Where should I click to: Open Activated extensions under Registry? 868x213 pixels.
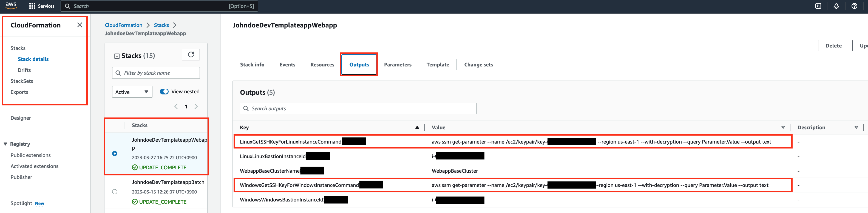(x=34, y=166)
